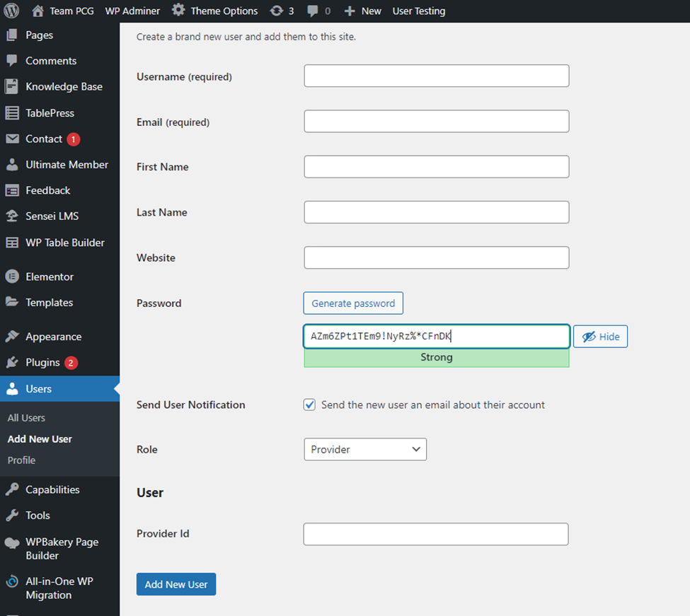Open the All Users submenu item
This screenshot has height=616, width=690.
click(x=26, y=418)
